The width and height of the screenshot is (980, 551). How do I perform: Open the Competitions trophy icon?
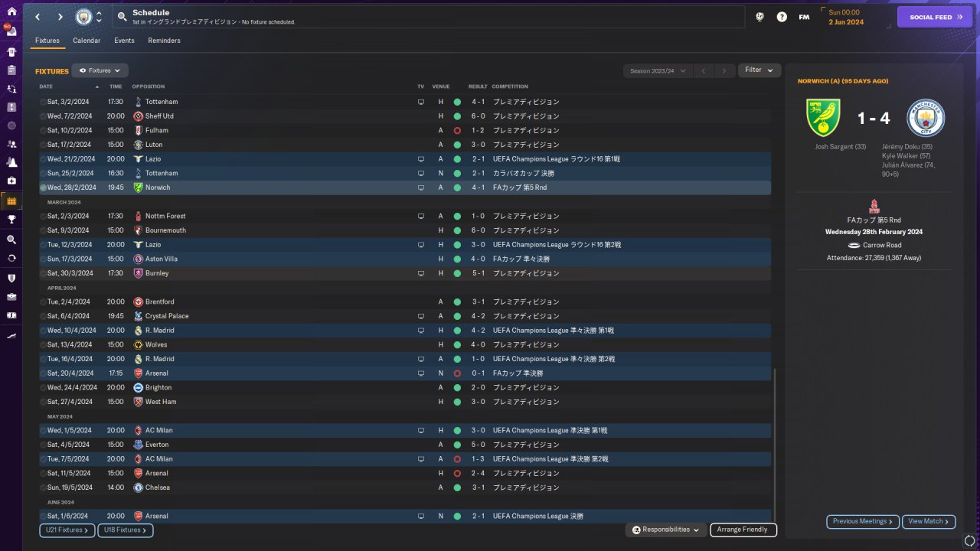pos(11,219)
